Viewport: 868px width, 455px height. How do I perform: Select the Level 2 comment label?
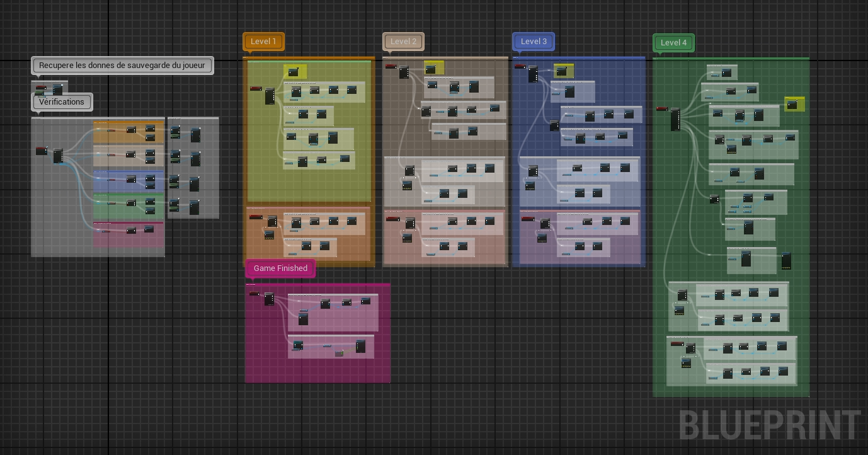403,42
